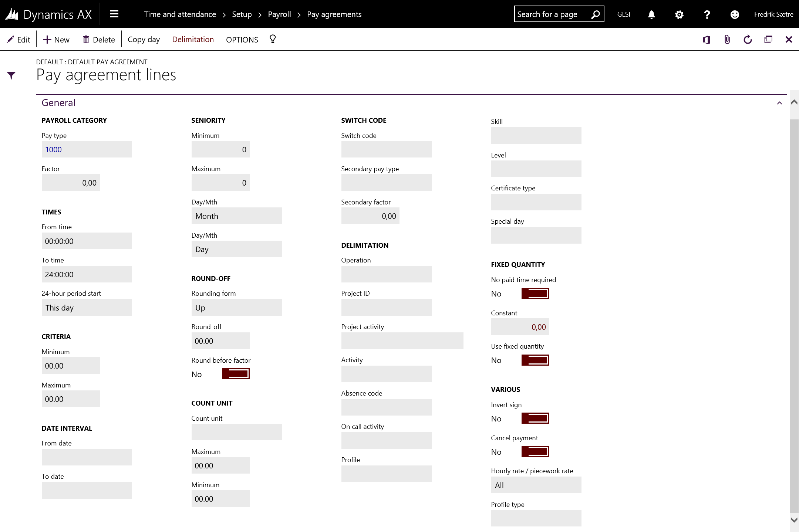Click the notifications bell icon
The height and width of the screenshot is (532, 799).
pyautogui.click(x=651, y=14)
